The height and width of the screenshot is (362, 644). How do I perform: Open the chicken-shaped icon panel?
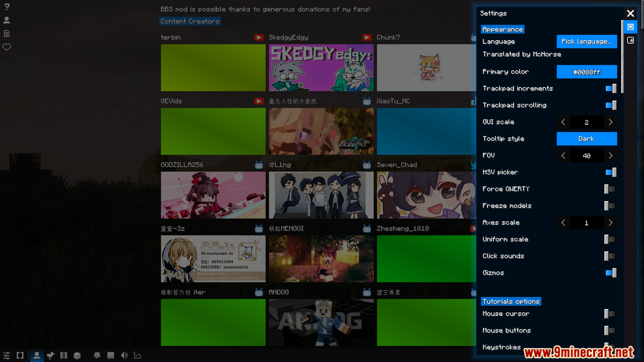(x=50, y=355)
